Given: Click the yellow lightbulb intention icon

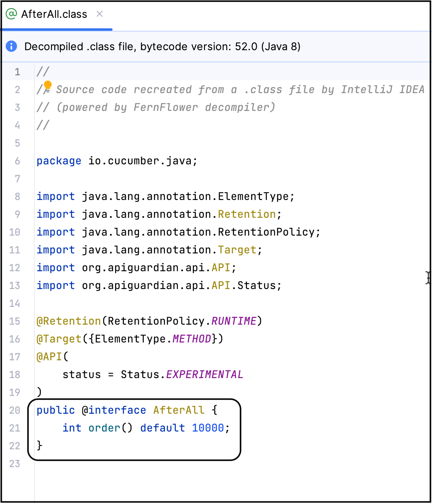Looking at the screenshot, I should point(48,85).
